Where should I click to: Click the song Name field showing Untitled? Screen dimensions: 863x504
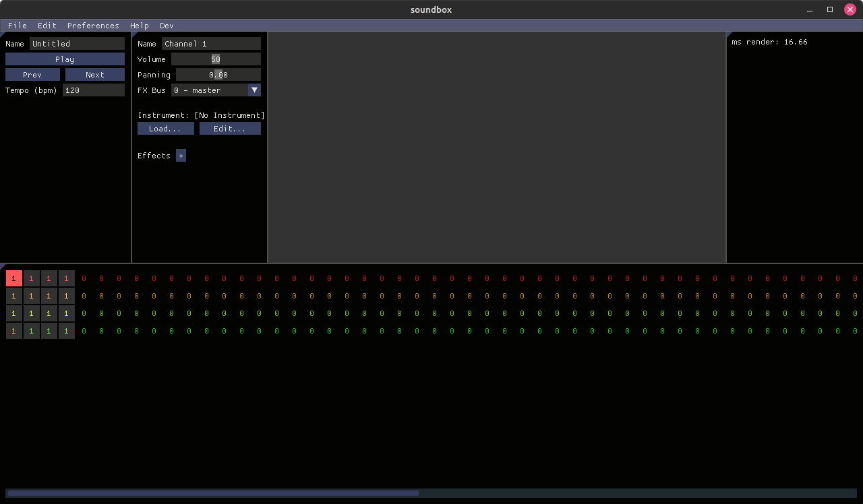point(76,43)
